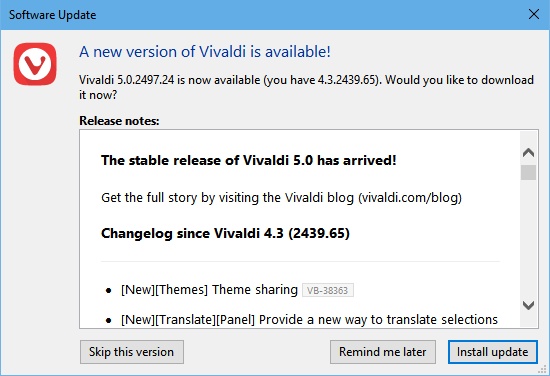550x376 pixels.
Task: Click the vivaldi.com/blog text
Action: coord(410,197)
